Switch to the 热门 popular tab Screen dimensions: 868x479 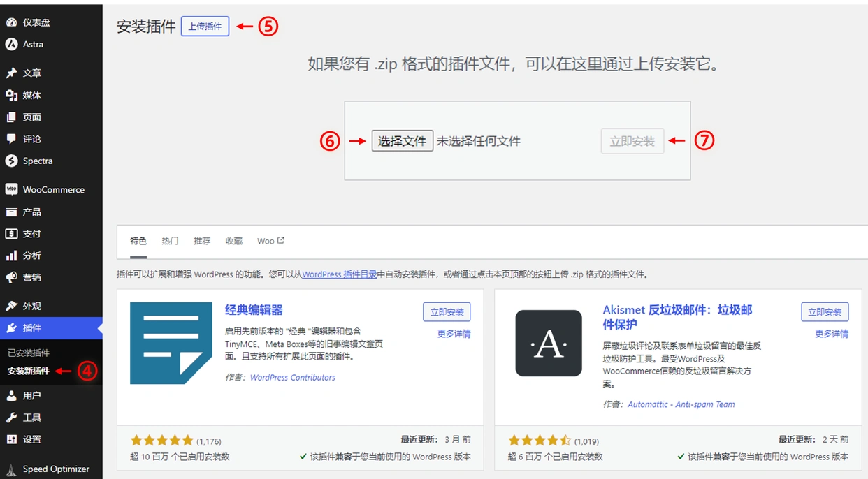tap(169, 240)
